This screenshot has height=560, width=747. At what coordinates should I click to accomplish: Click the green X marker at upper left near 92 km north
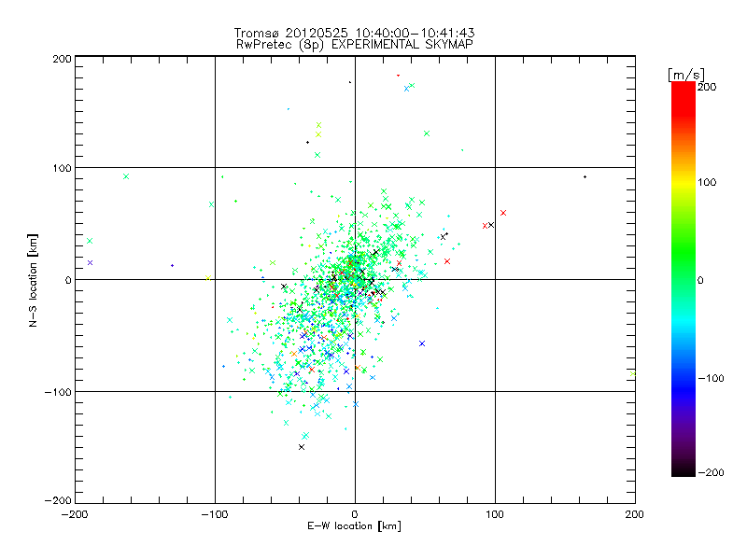126,176
